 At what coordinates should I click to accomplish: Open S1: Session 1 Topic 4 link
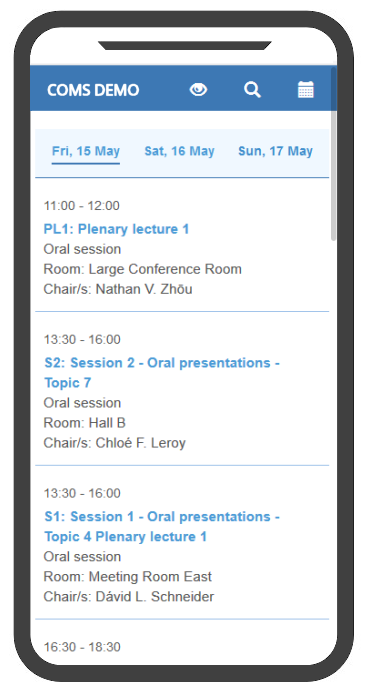point(162,526)
